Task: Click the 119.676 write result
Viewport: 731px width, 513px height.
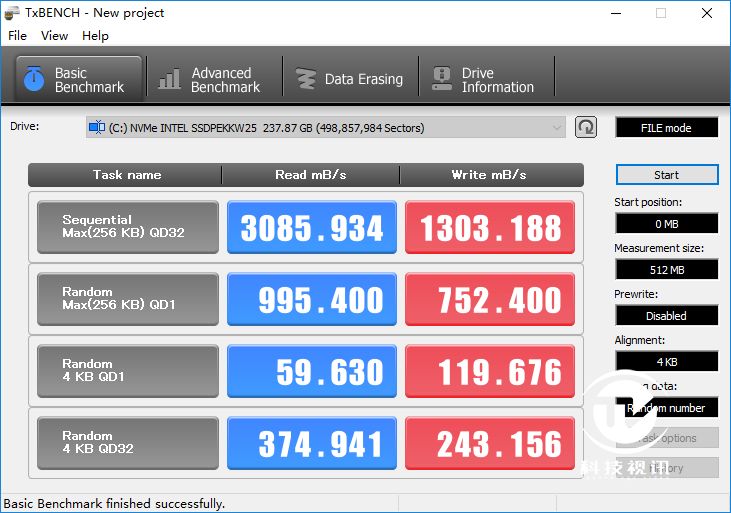Action: tap(490, 371)
